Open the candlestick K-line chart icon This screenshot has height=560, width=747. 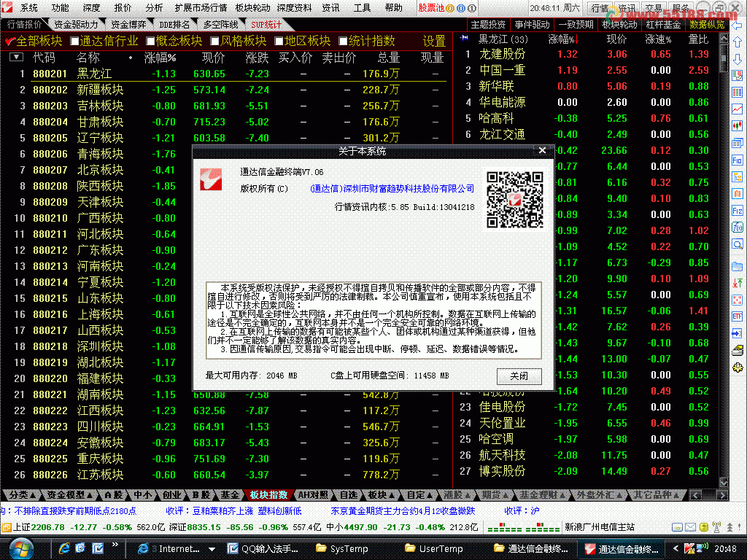738,125
